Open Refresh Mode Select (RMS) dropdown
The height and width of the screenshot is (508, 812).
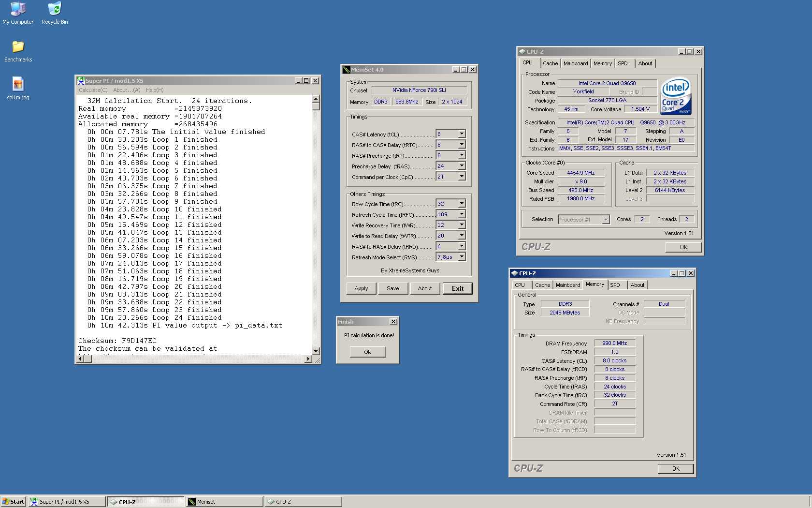coord(462,257)
